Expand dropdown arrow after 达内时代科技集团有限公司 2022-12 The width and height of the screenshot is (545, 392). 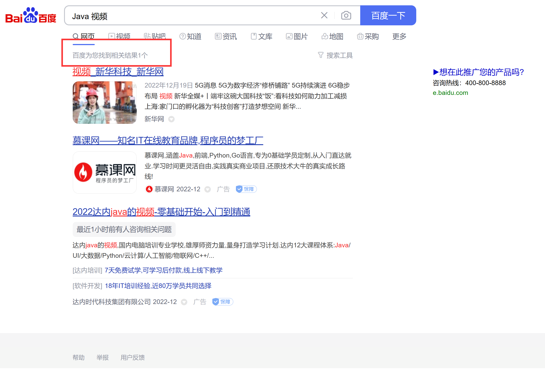pos(184,302)
